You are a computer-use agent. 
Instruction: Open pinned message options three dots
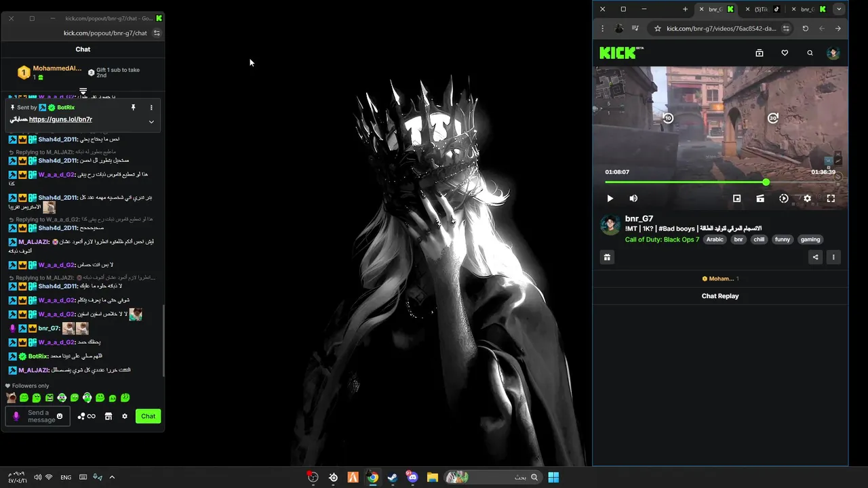(151, 108)
